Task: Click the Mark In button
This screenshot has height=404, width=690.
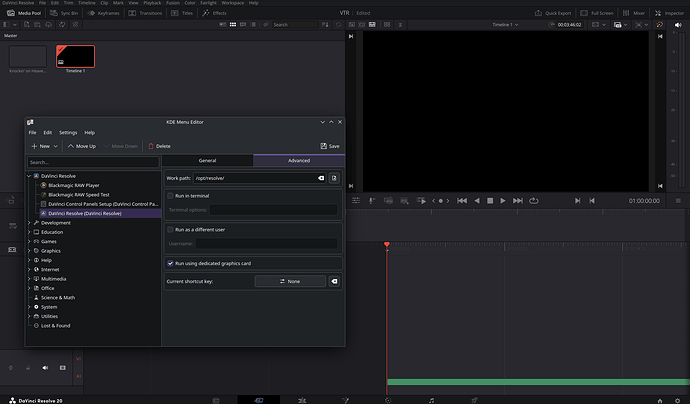Action: pyautogui.click(x=577, y=201)
